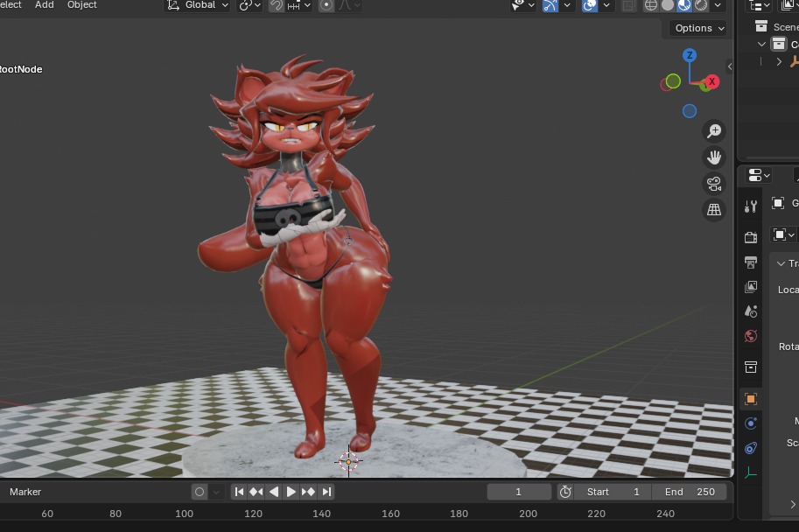This screenshot has height=532, width=799.
Task: Expand the armature item in outliner
Action: pos(779,61)
